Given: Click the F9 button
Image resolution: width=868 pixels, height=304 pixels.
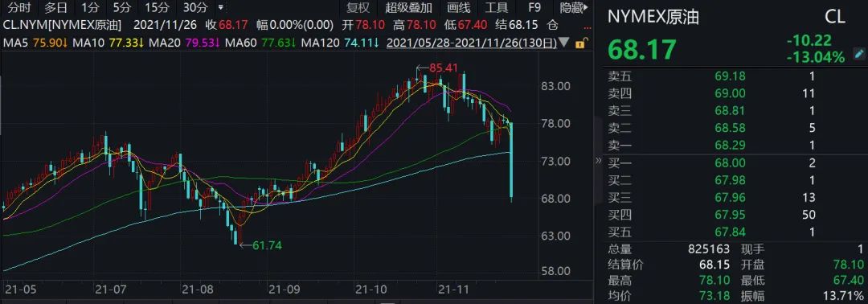Looking at the screenshot, I should (534, 8).
